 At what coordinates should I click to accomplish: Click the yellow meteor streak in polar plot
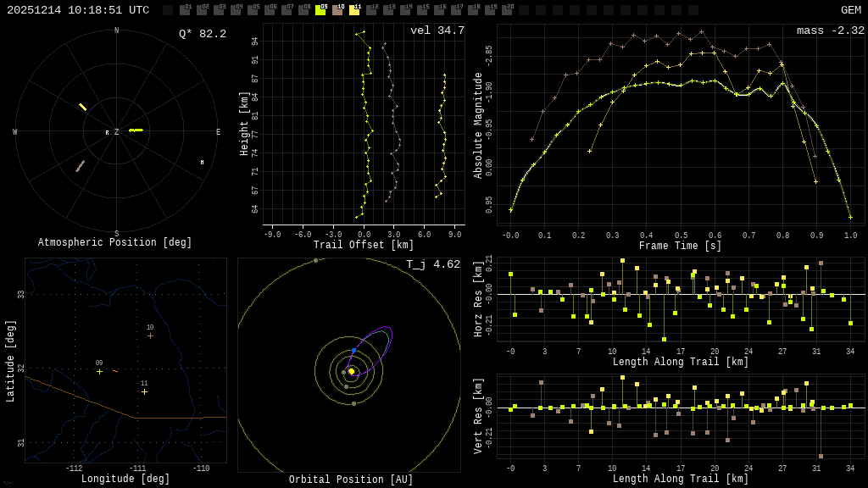click(82, 107)
